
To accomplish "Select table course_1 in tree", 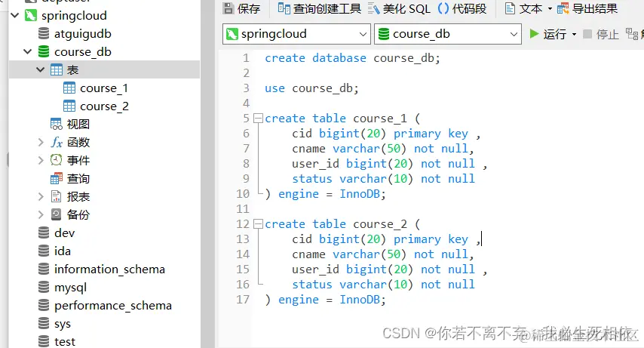I will [104, 88].
